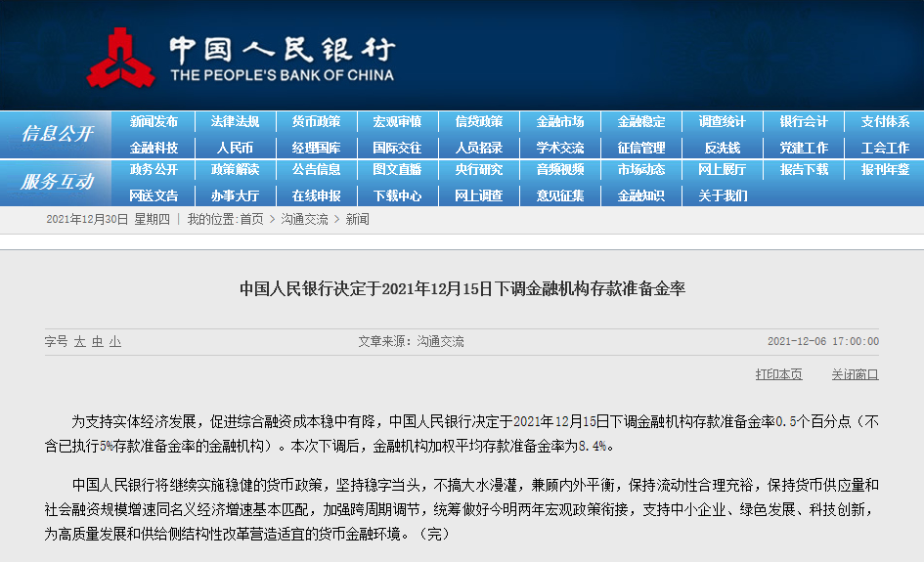
Task: Follow the 沟通交流 breadcrumb link
Action: click(x=304, y=219)
